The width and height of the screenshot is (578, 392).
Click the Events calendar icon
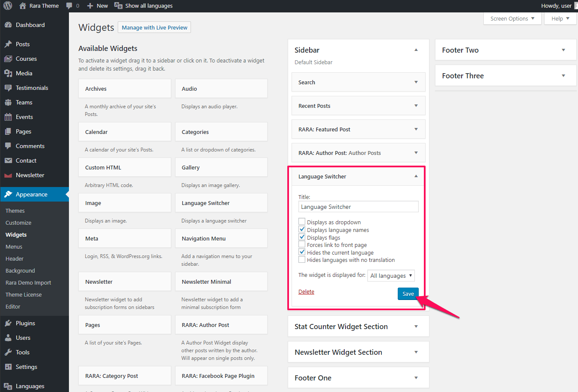click(8, 117)
